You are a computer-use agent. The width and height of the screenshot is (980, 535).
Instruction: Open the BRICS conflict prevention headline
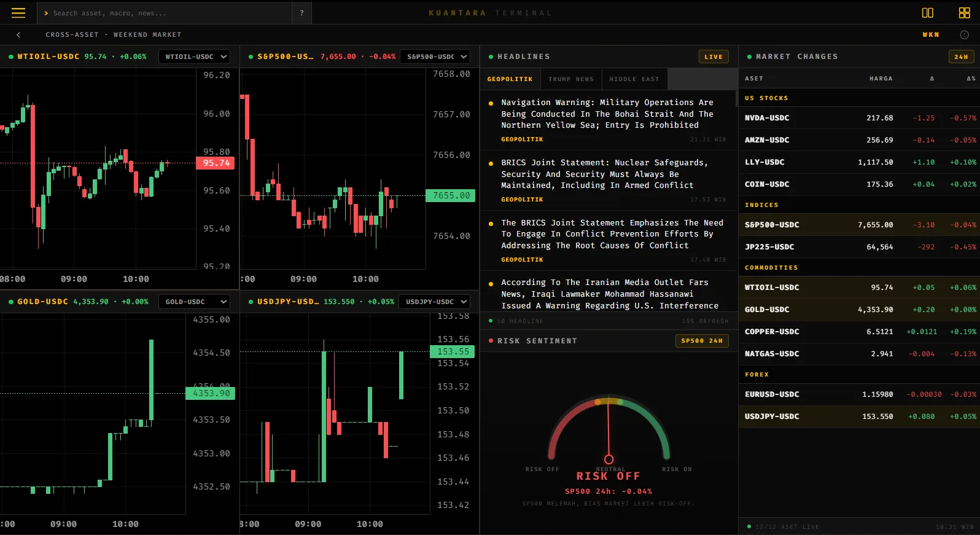pos(608,241)
